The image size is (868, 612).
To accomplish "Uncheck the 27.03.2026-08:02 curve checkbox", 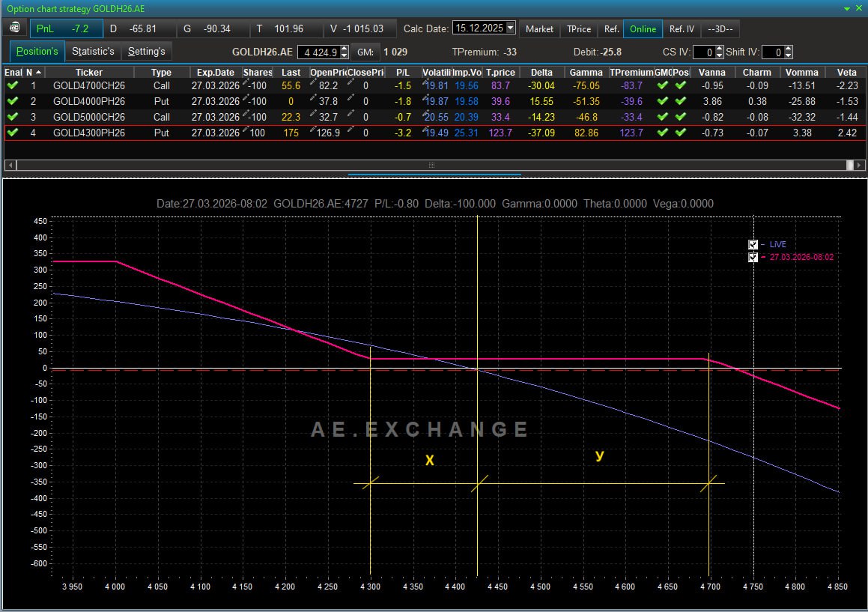I will (x=753, y=258).
